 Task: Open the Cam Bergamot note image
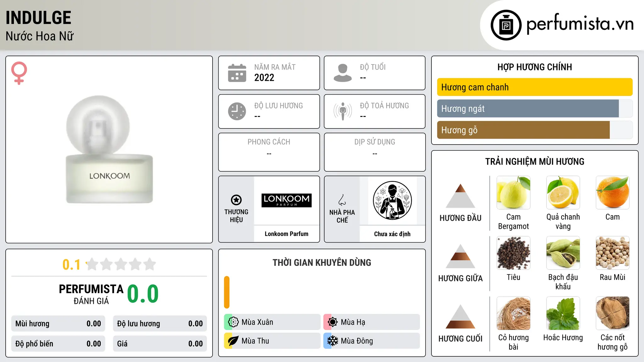pyautogui.click(x=514, y=193)
